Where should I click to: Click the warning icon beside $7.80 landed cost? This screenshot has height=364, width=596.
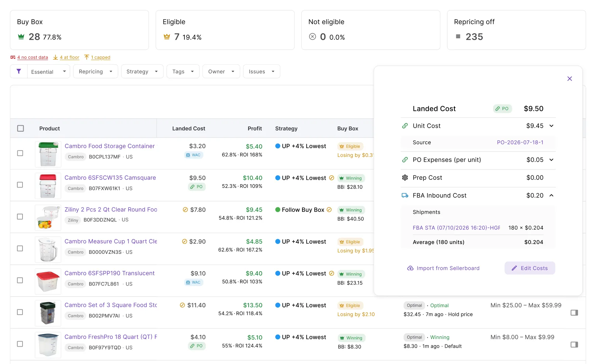[185, 210]
